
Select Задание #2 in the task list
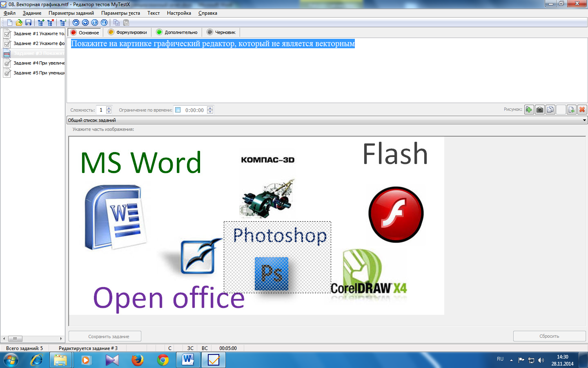(x=34, y=43)
